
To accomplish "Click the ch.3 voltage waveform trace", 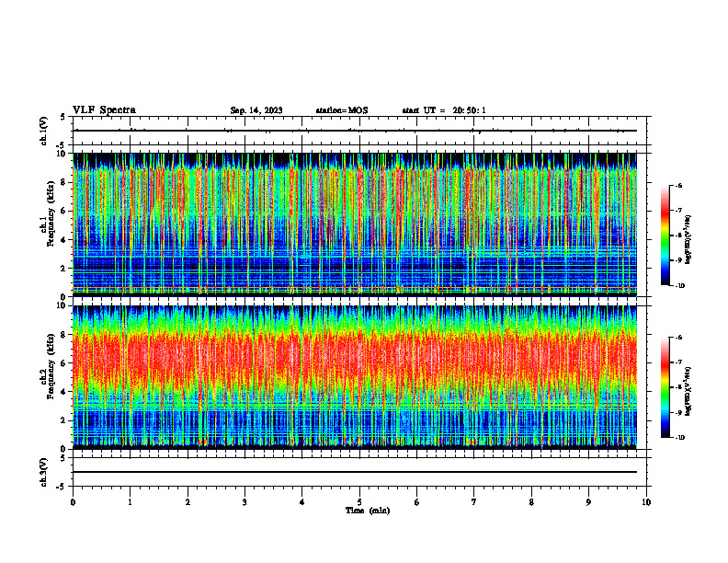I will pyautogui.click(x=355, y=472).
